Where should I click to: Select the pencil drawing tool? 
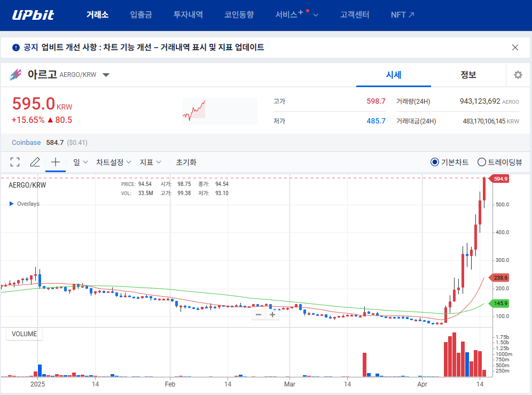(x=35, y=162)
